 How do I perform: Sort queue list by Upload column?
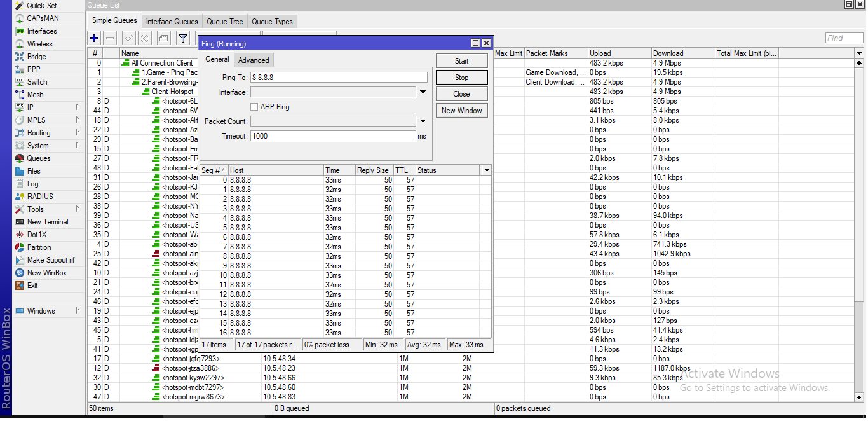620,53
